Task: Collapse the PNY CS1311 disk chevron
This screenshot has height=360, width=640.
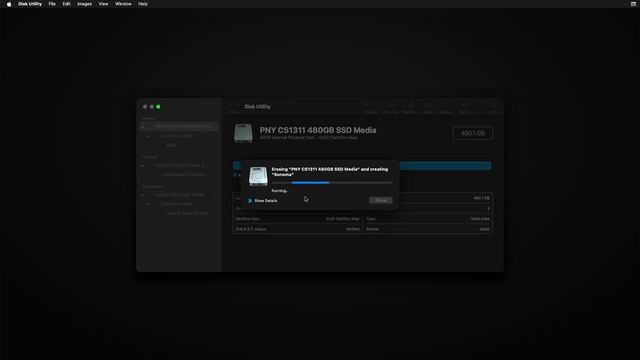Action: [143, 127]
